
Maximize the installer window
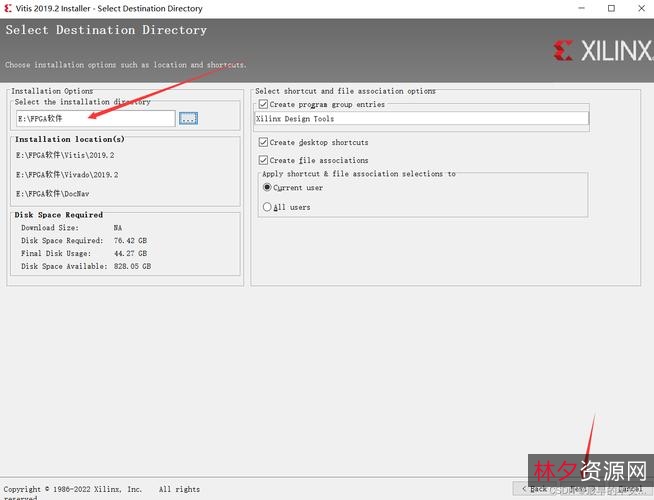pyautogui.click(x=611, y=8)
